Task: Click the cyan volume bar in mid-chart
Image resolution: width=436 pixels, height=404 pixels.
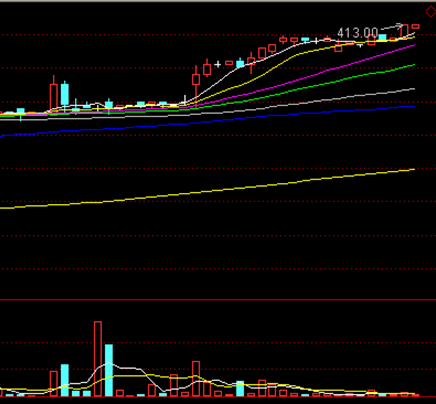Action: (240, 388)
